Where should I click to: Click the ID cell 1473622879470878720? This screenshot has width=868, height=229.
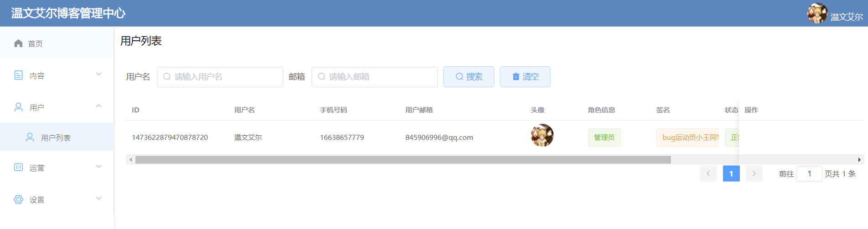coord(170,138)
